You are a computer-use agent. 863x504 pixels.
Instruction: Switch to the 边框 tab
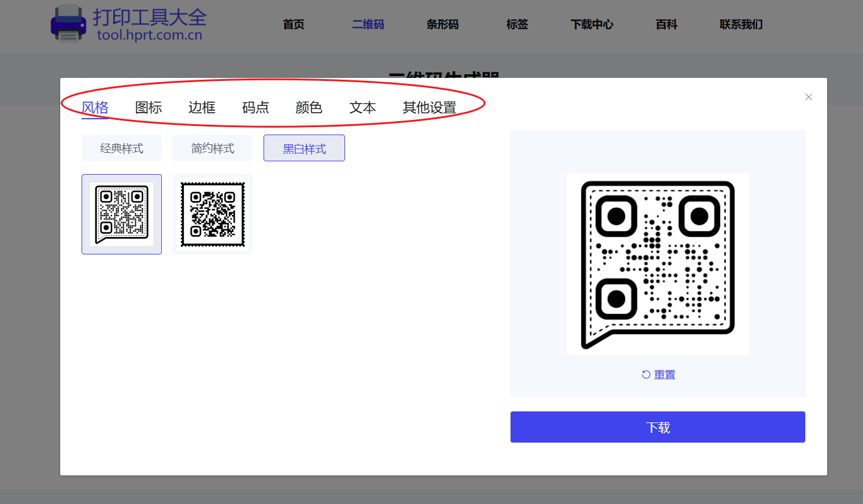point(202,108)
